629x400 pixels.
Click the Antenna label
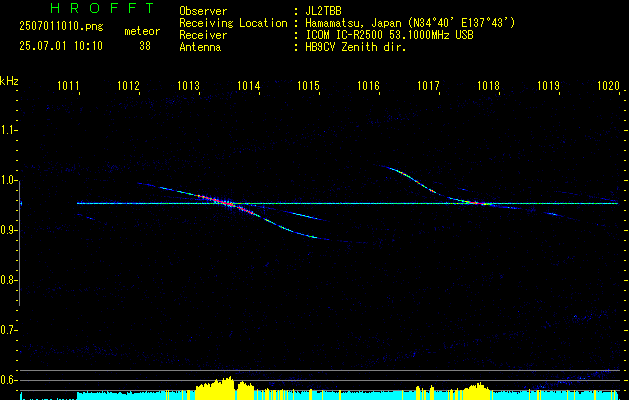click(x=200, y=47)
